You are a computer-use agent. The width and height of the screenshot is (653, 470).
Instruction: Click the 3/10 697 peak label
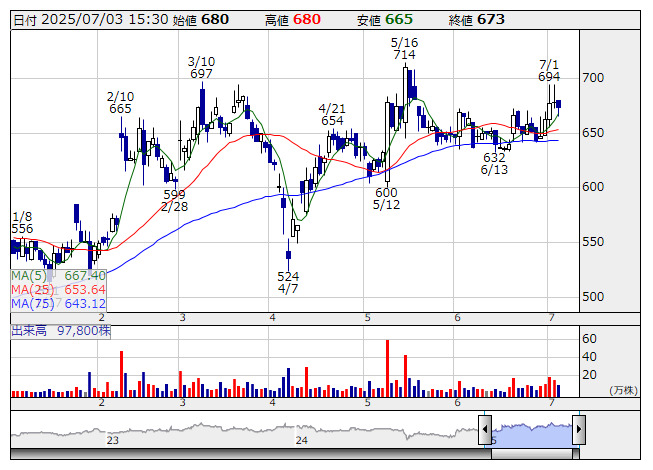(201, 68)
